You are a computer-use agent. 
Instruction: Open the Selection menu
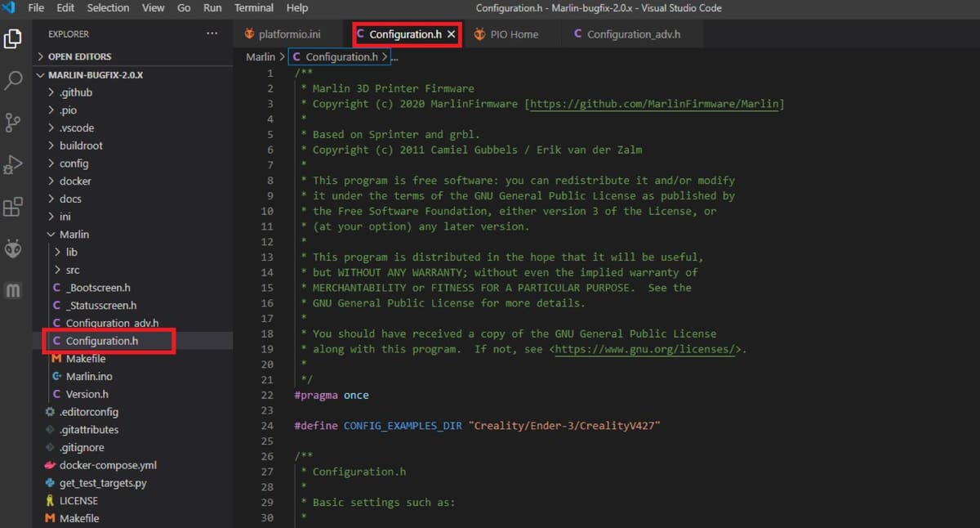tap(108, 8)
